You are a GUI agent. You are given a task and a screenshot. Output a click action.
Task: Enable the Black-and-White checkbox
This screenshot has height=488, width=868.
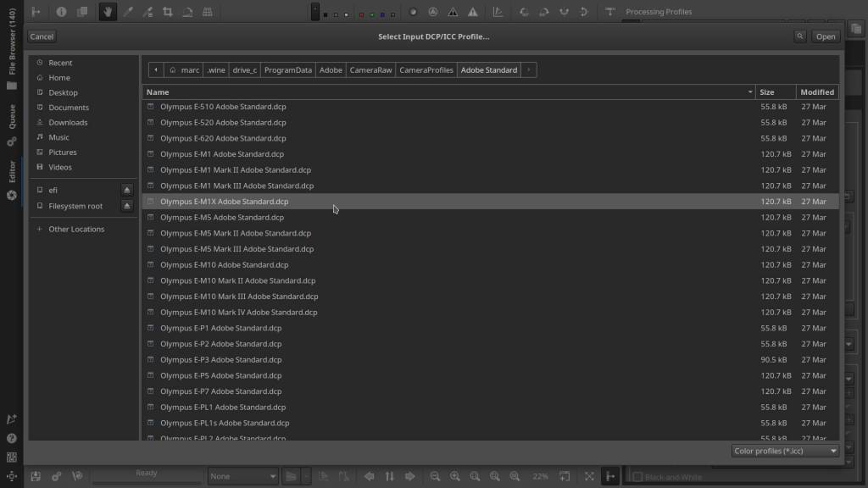coord(637,477)
